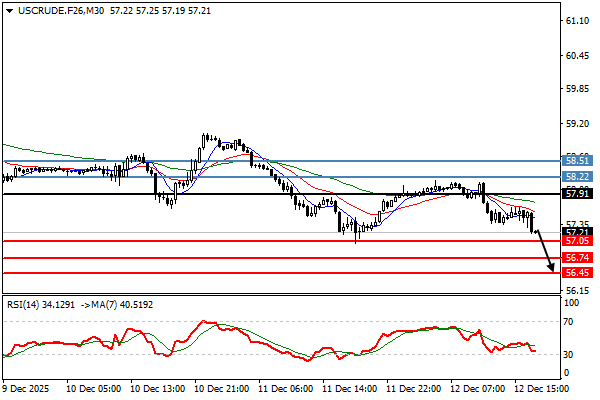Screen dimensions: 600x400
Task: Click the black downward forecast arrow
Action: tap(545, 252)
